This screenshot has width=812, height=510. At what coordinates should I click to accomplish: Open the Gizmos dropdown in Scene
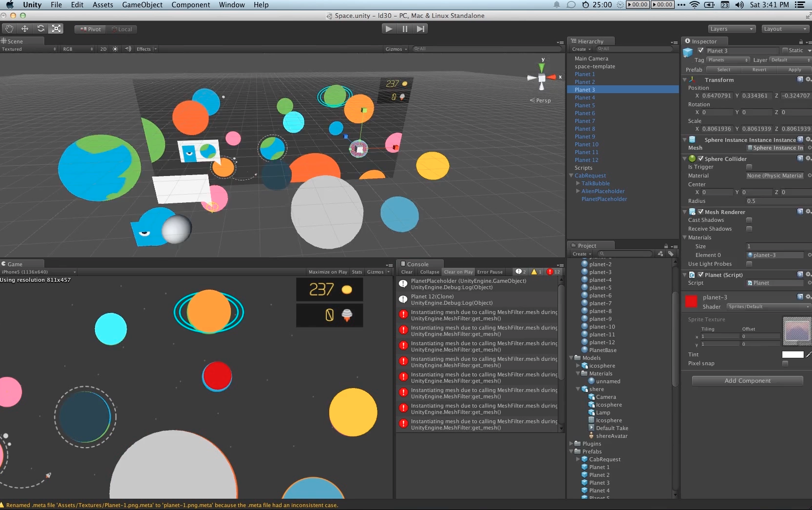[396, 49]
